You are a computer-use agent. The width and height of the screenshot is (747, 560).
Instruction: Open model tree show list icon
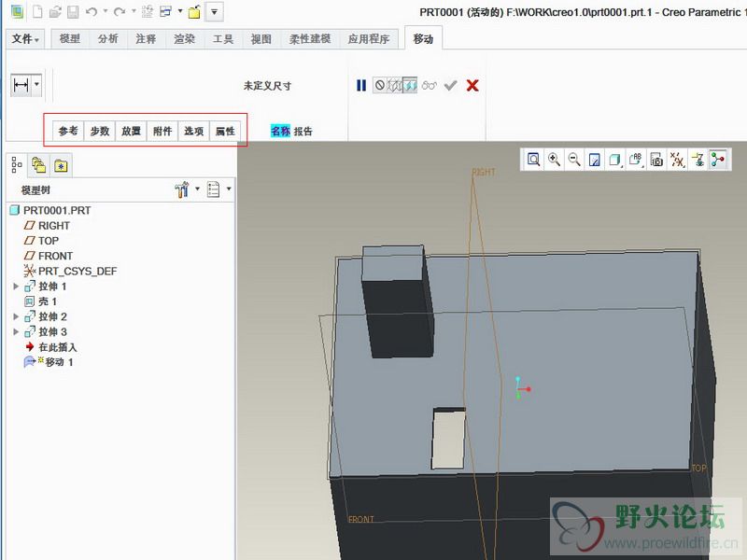pos(214,189)
